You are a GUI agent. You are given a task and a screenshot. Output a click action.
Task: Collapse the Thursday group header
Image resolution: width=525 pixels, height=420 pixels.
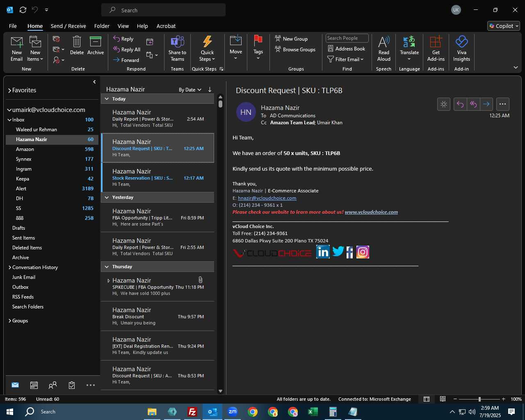click(107, 267)
